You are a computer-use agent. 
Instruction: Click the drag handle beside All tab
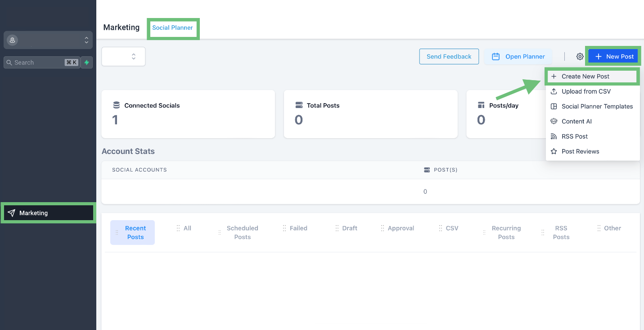[178, 228]
